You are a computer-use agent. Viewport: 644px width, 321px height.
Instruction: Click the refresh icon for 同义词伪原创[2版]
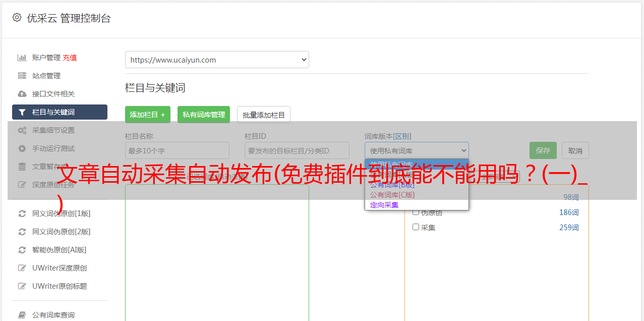pos(22,232)
